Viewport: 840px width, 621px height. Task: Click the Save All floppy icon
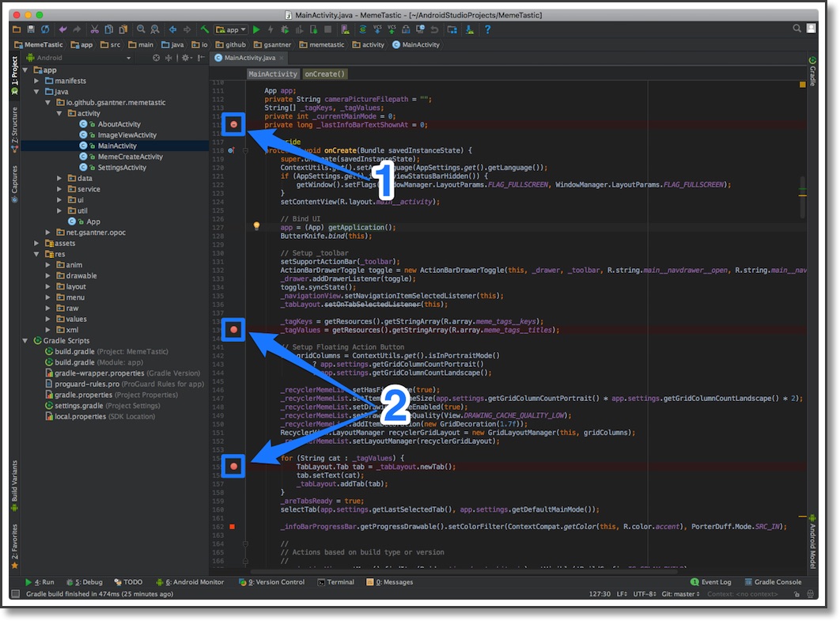[x=31, y=29]
